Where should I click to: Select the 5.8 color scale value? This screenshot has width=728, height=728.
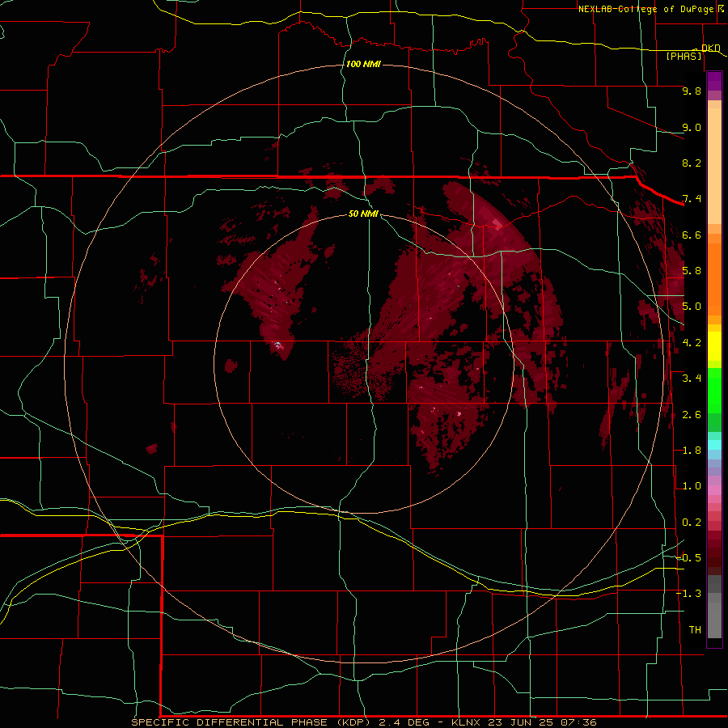pos(692,271)
